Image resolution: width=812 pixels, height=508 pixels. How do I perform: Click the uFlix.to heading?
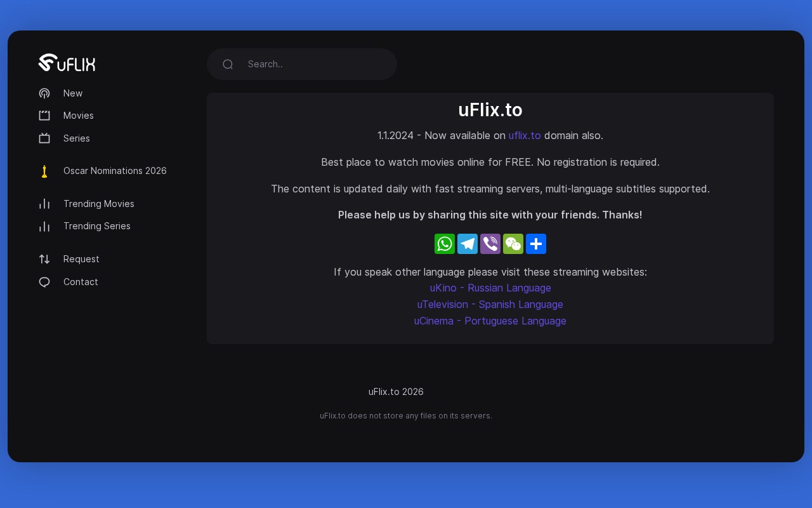click(490, 110)
